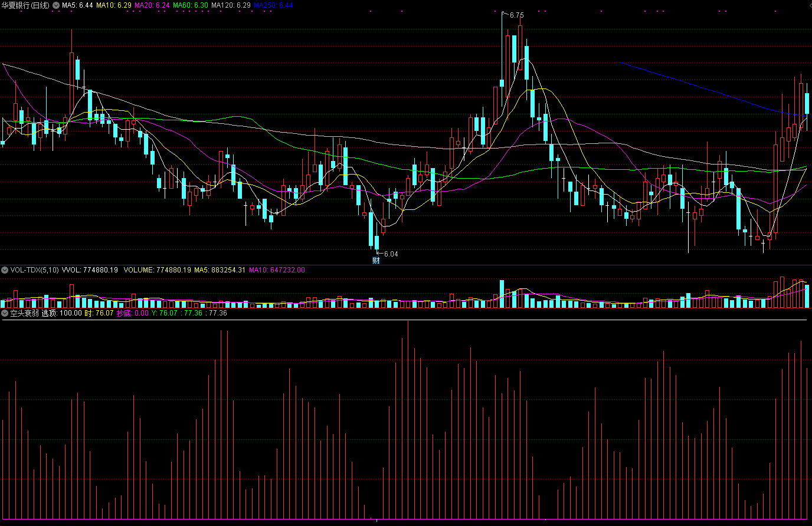The width and height of the screenshot is (812, 526).
Task: Click the yellow VOLUME value label
Action: (x=158, y=270)
